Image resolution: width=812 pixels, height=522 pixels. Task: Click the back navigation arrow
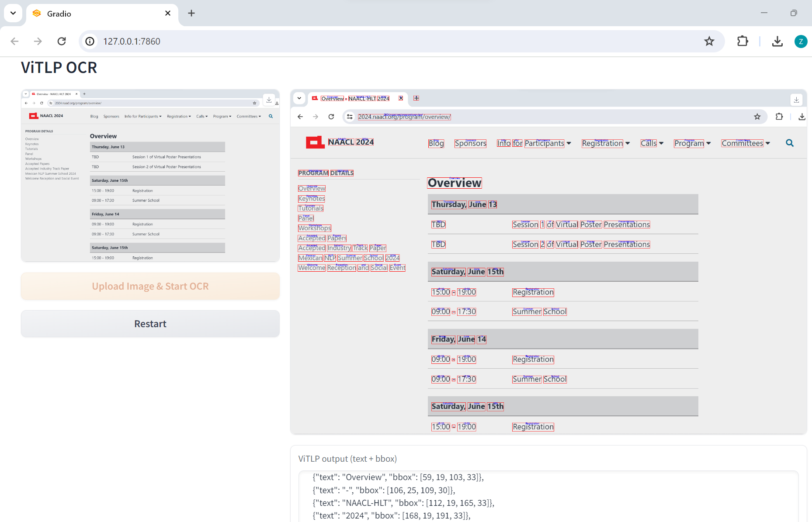click(x=14, y=41)
